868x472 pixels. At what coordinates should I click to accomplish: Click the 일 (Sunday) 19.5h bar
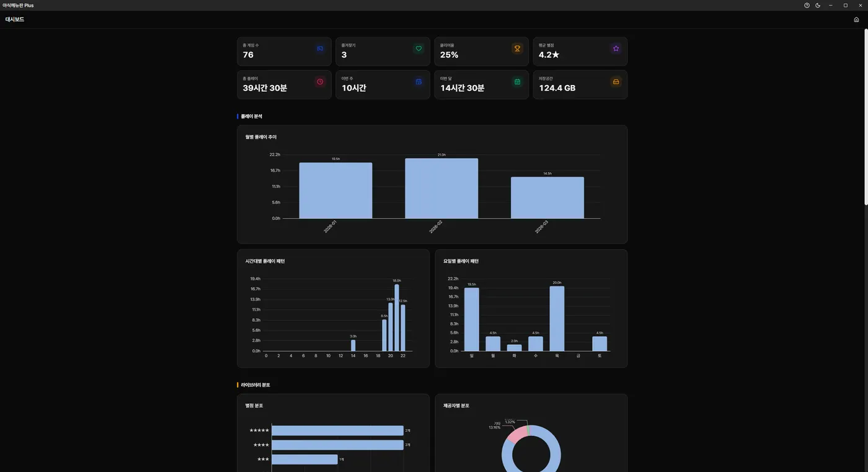pyautogui.click(x=472, y=319)
